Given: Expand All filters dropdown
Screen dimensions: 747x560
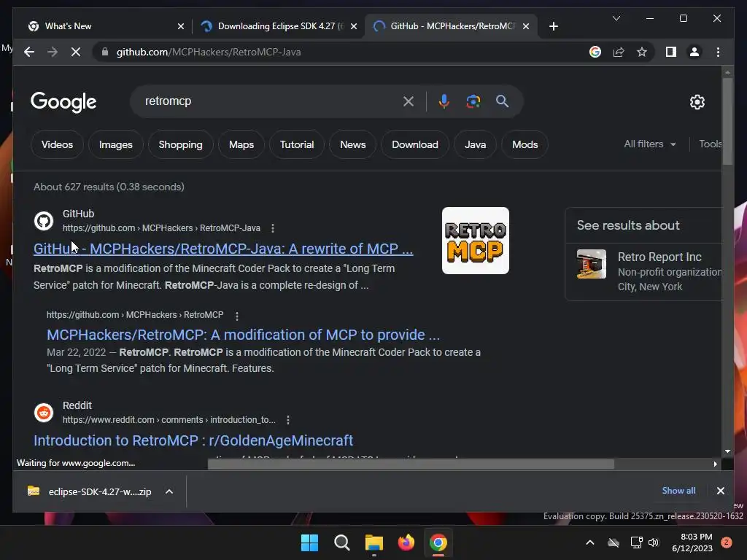Looking at the screenshot, I should click(x=650, y=144).
